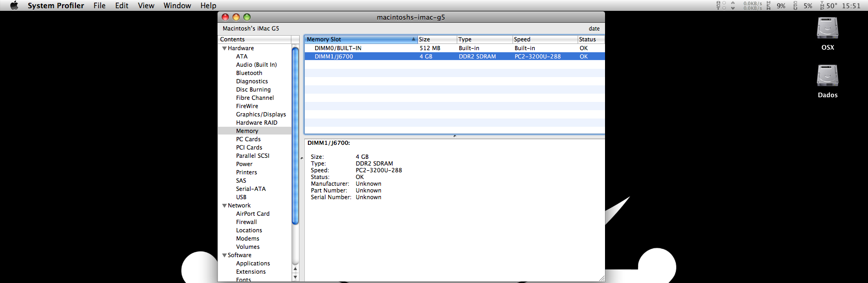868x283 pixels.
Task: Click the PC2-3200U-288 speed cell in table
Action: 537,56
